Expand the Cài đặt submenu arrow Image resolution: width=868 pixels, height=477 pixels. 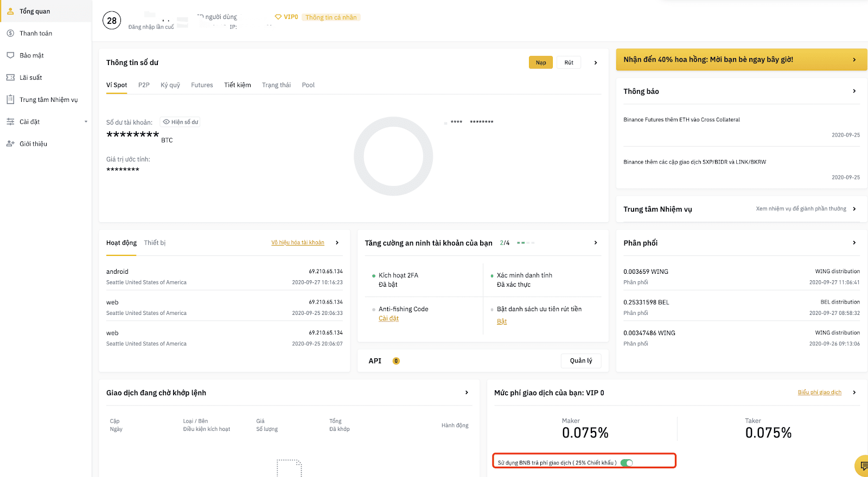point(86,121)
